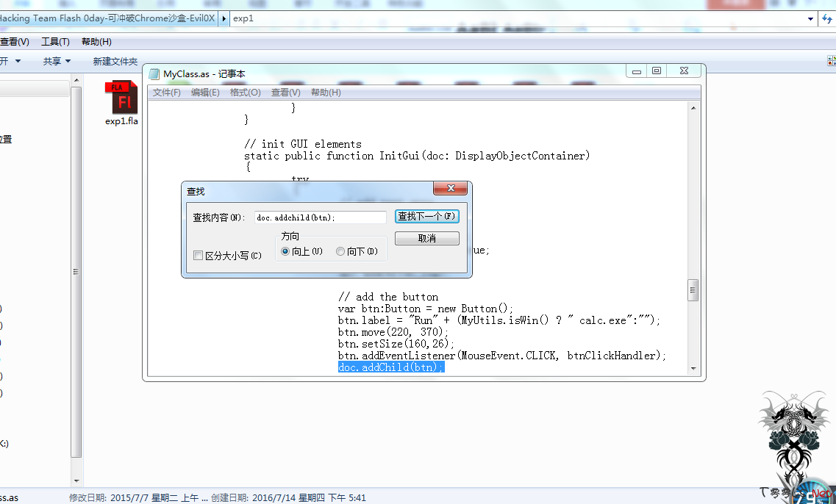Close the 查找 dialog with red X
Image resolution: width=836 pixels, height=504 pixels.
451,188
